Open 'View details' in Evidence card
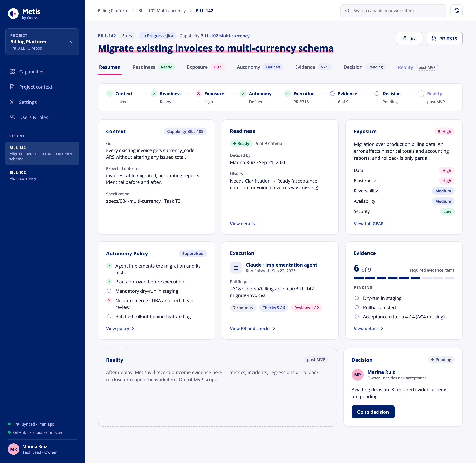This screenshot has height=463, width=476. [369, 328]
